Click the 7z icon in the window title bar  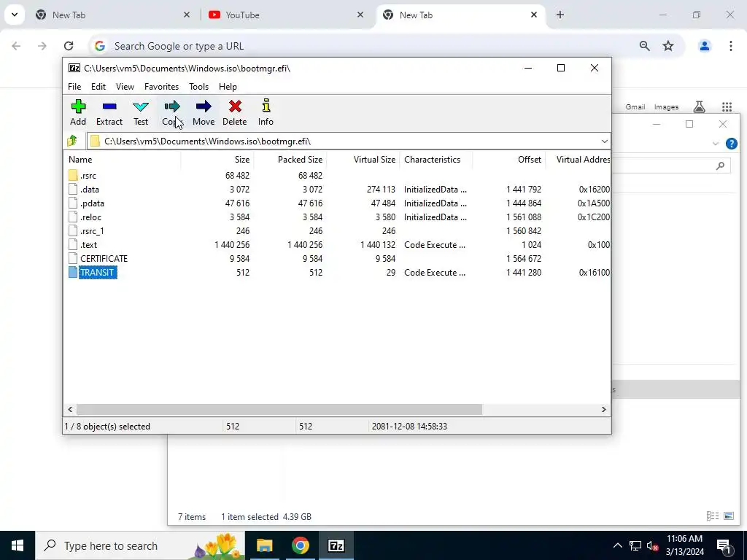pyautogui.click(x=74, y=68)
